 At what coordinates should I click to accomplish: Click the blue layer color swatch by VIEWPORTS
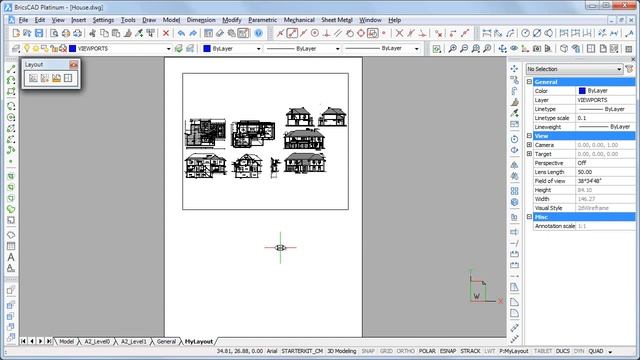click(73, 49)
